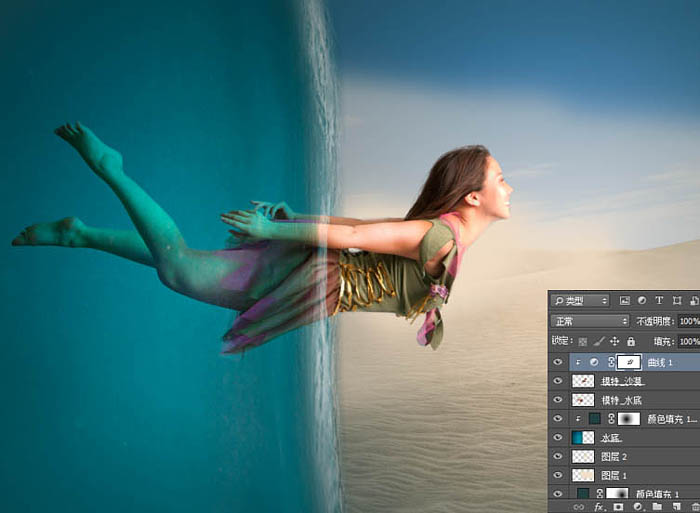Toggle visibility of 模特_水底 layer
This screenshot has width=700, height=513.
pos(558,400)
